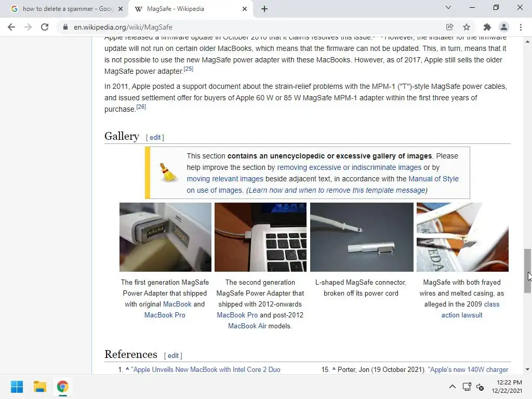This screenshot has height=399, width=532.
Task: Click Chrome icon in taskbar
Action: click(62, 387)
